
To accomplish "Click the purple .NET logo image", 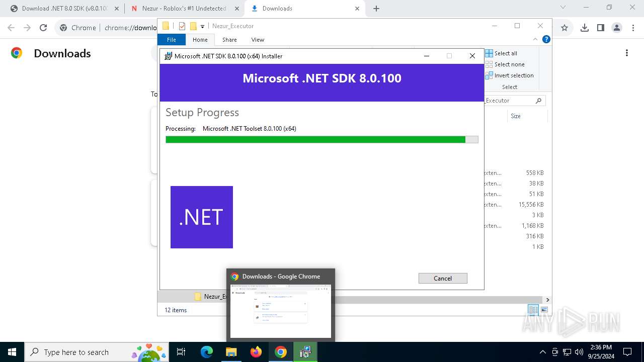I will (x=202, y=217).
